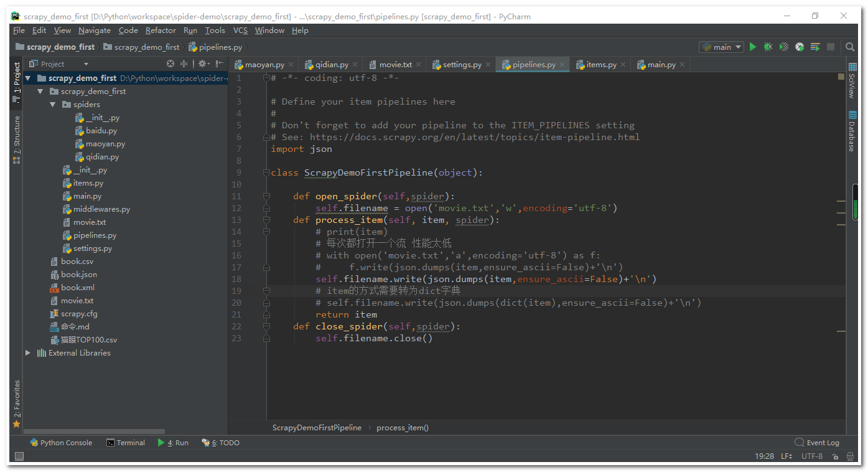This screenshot has height=472, width=868.
Task: Open the Project view selector dropdown
Action: point(59,64)
